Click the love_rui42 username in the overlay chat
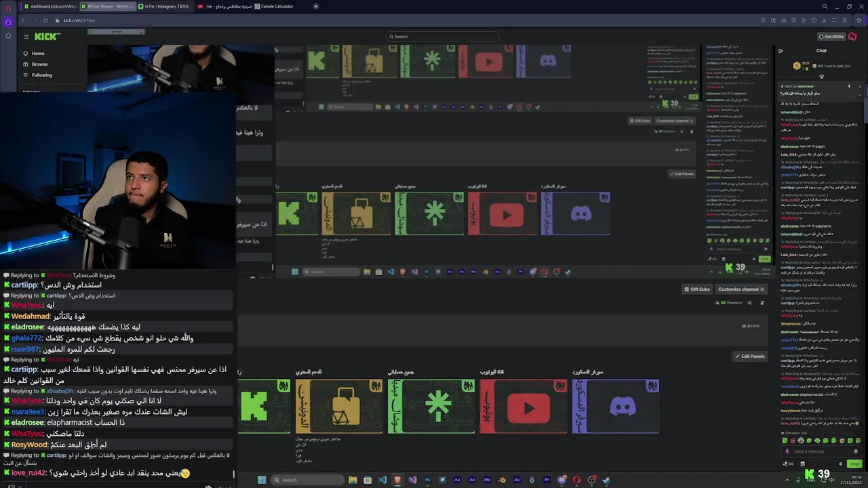This screenshot has width=868, height=488. coord(28,473)
